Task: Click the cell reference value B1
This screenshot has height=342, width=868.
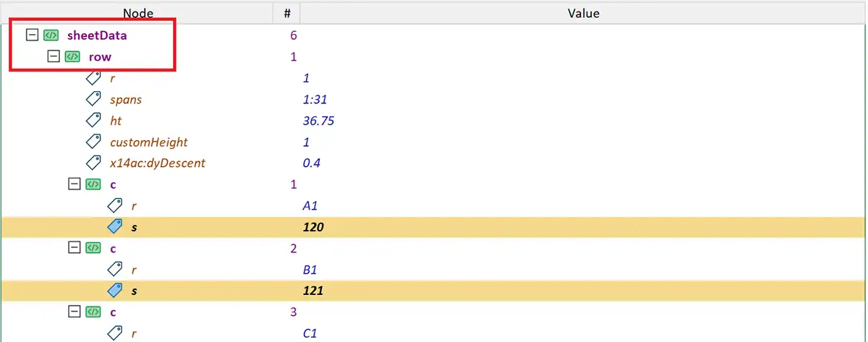Action: point(310,270)
